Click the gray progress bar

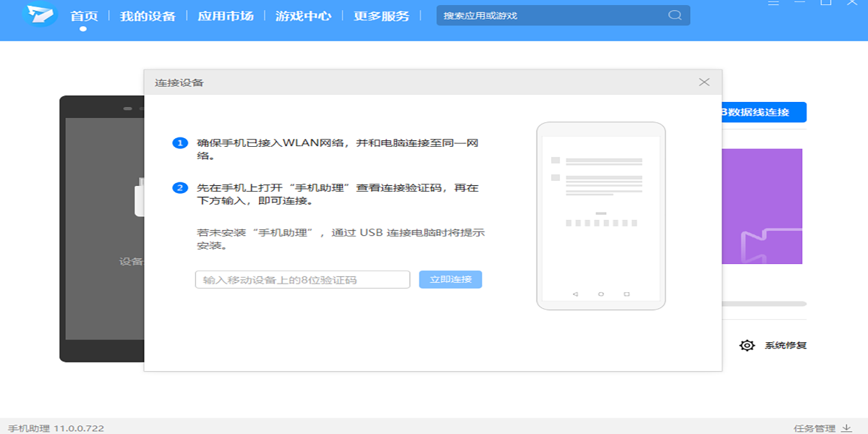[x=763, y=304]
